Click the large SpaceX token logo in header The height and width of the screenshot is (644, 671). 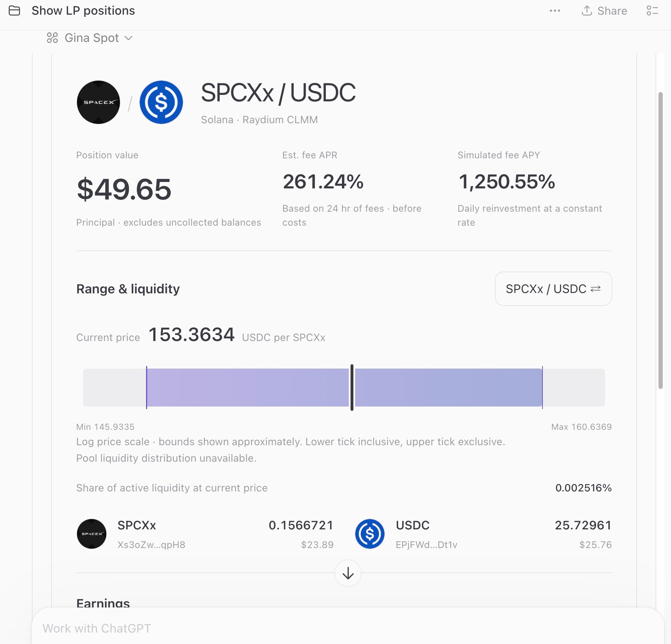pyautogui.click(x=98, y=102)
